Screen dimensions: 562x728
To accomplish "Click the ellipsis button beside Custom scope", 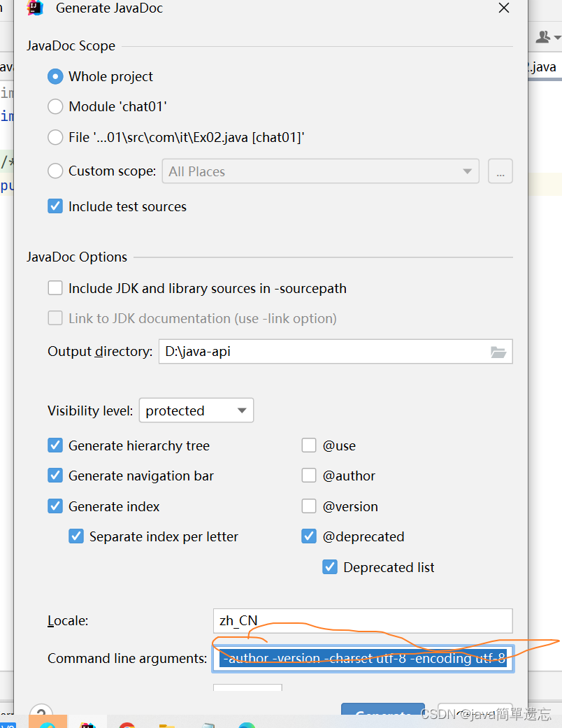I will (500, 171).
